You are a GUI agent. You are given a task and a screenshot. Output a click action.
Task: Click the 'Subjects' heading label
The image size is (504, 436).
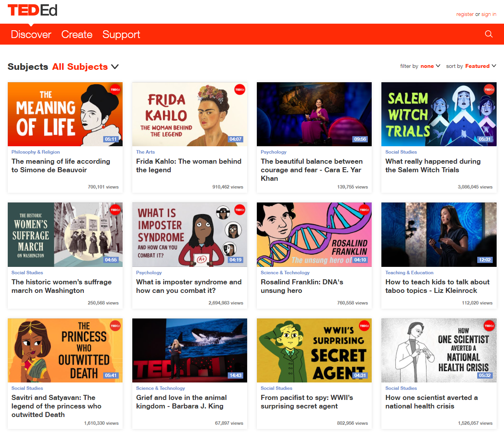click(x=28, y=67)
